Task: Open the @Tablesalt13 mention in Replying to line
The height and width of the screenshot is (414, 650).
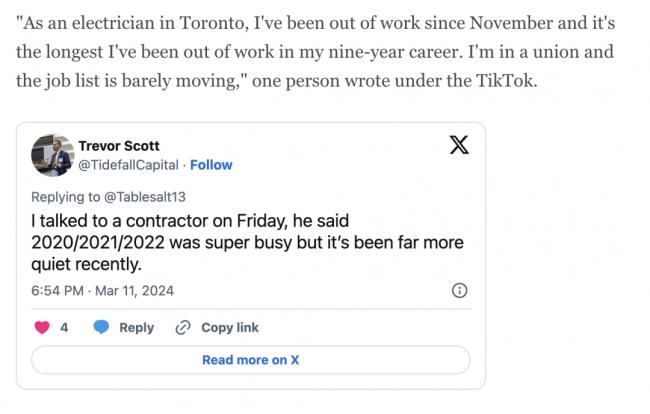Action: (x=145, y=197)
